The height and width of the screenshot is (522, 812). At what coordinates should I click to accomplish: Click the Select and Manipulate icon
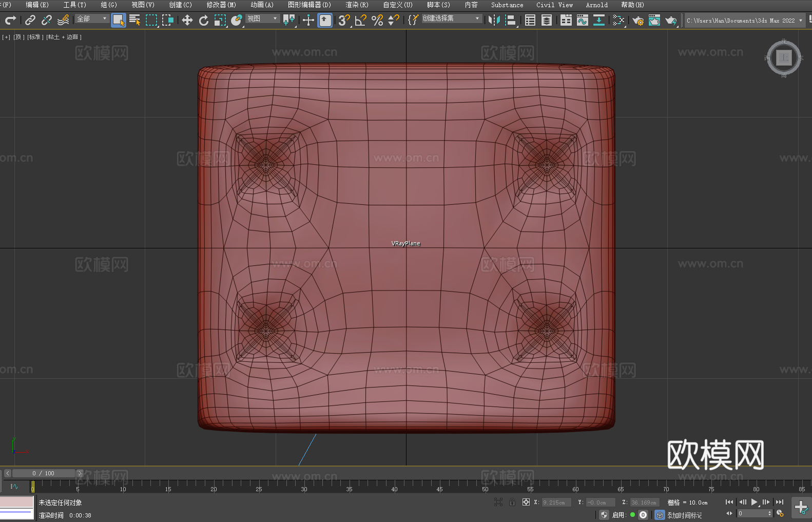pos(308,20)
